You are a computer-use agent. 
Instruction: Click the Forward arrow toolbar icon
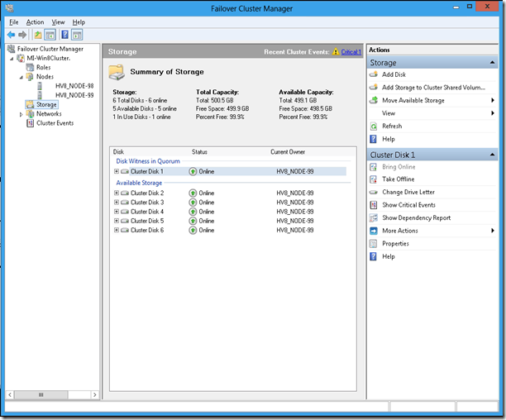pyautogui.click(x=22, y=35)
